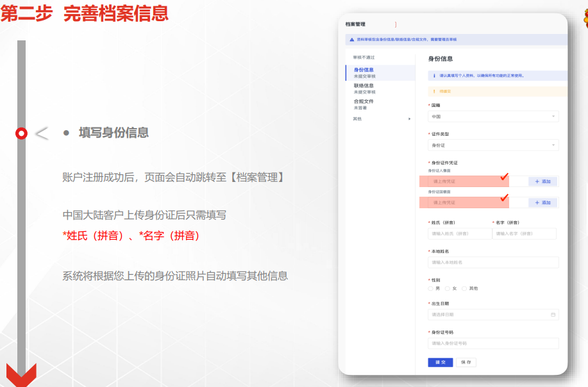The image size is (588, 387).
Task: Select the 女 gender radio button
Action: click(448, 288)
